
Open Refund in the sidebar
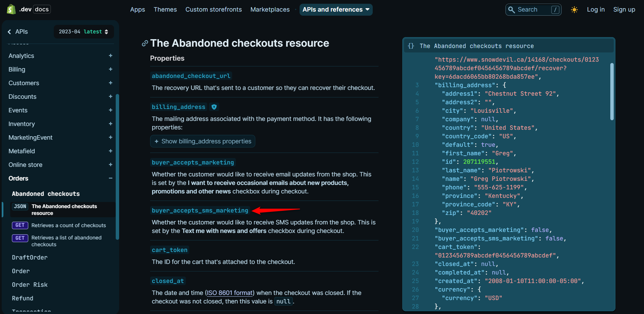(22, 298)
